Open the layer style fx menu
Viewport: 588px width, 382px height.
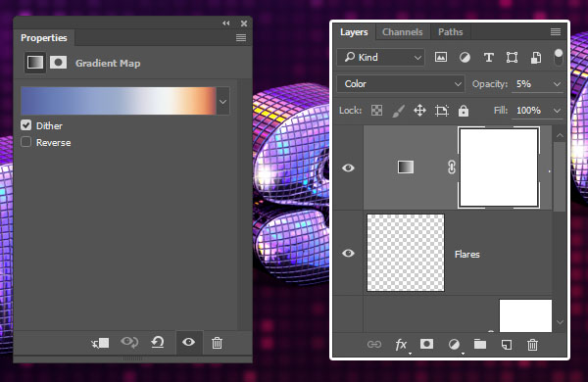[x=401, y=345]
